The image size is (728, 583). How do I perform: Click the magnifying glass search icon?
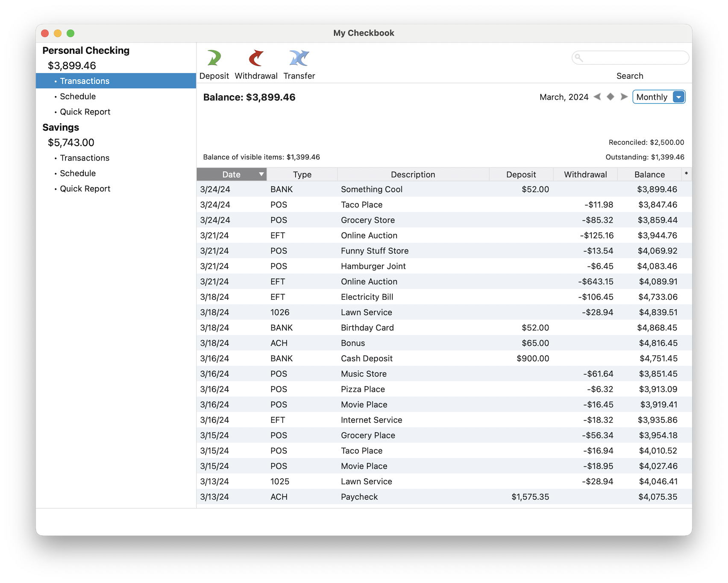579,58
